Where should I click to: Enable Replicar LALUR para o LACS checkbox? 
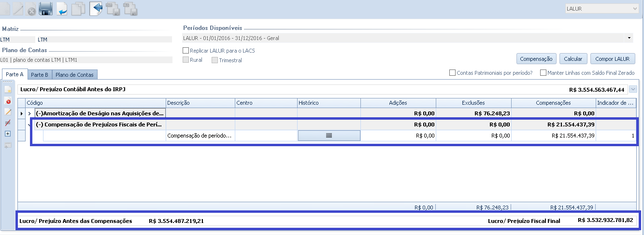186,51
